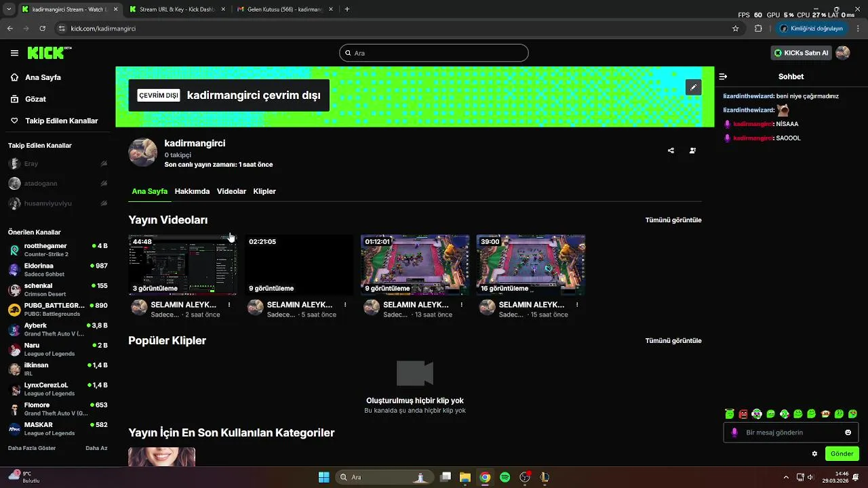This screenshot has width=868, height=488.
Task: Click Kimliğinizi doğrulayın profile chip
Action: point(811,28)
